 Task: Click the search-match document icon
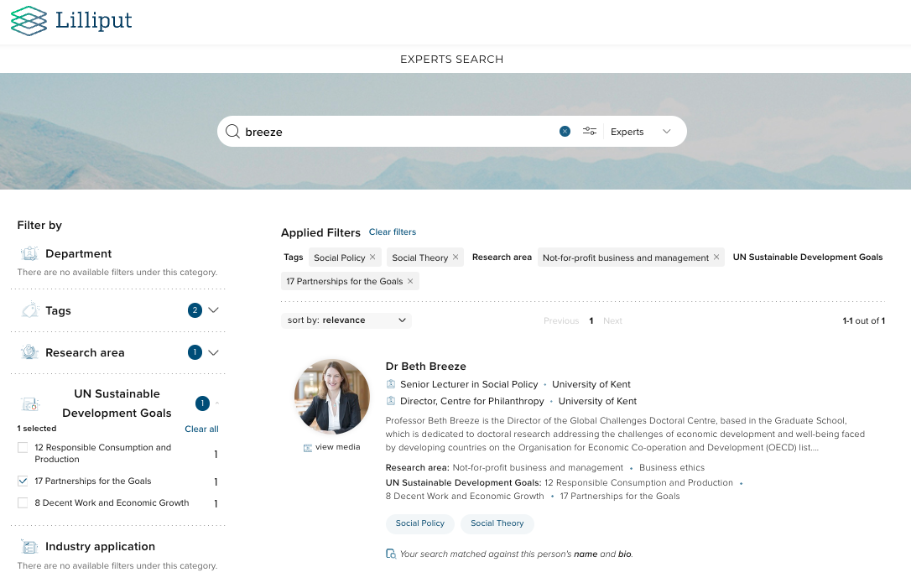(391, 554)
